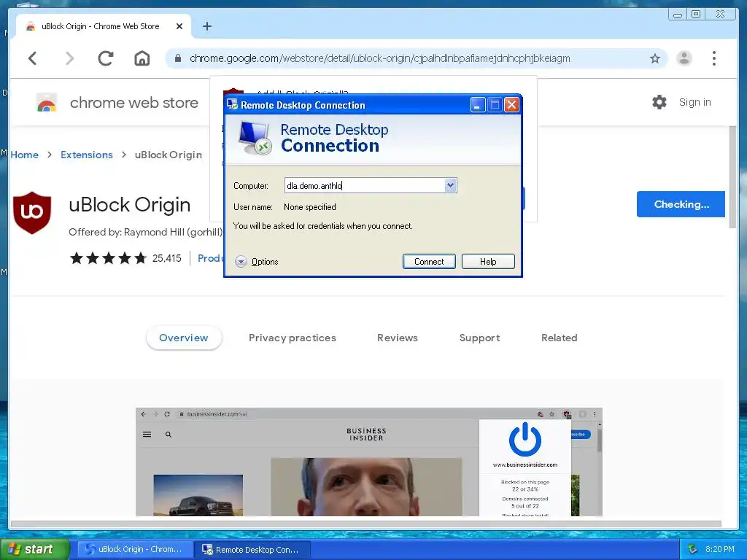
Task: Click the system tray notification icon
Action: pyautogui.click(x=693, y=549)
